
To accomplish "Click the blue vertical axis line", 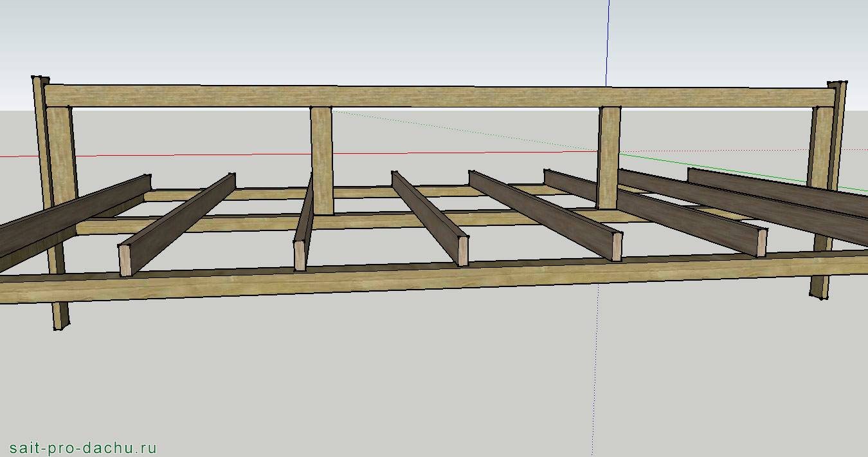I will pos(608,39).
